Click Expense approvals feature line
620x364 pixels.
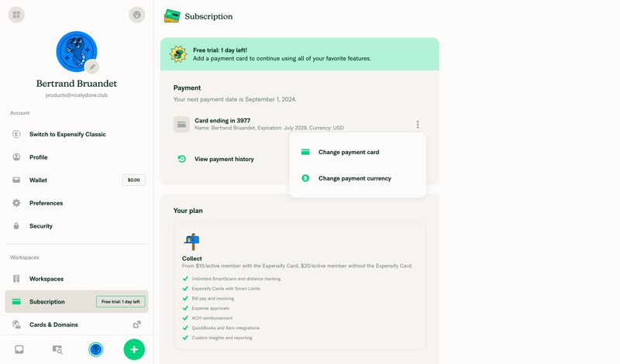[x=210, y=308]
